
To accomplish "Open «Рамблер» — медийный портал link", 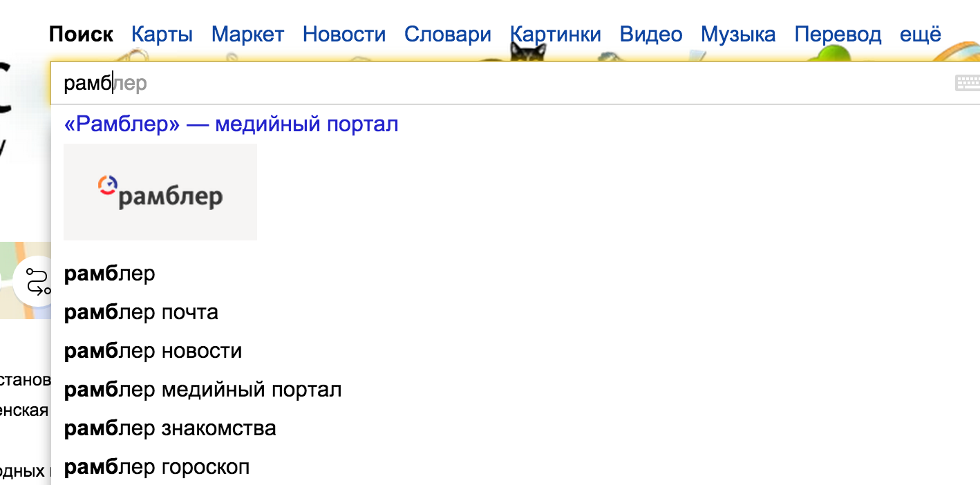I will 231,124.
